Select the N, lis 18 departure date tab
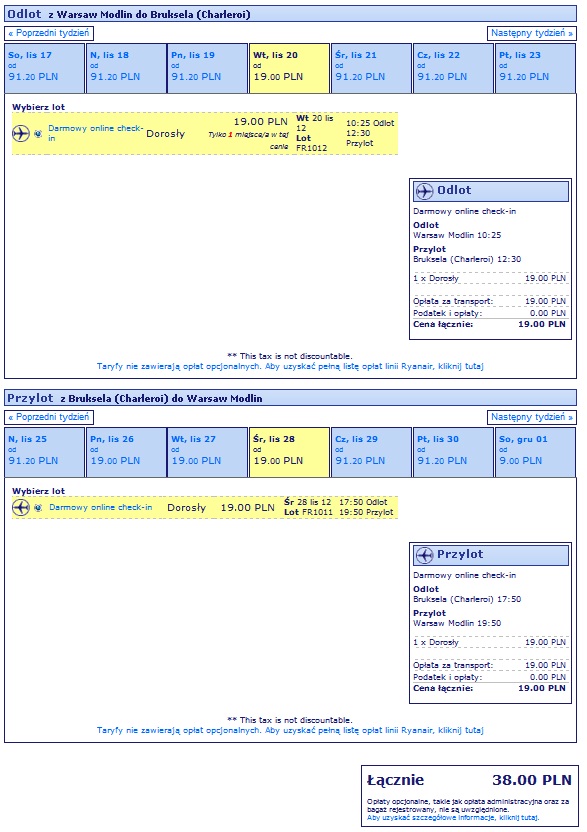Image resolution: width=587 pixels, height=832 pixels. click(126, 68)
